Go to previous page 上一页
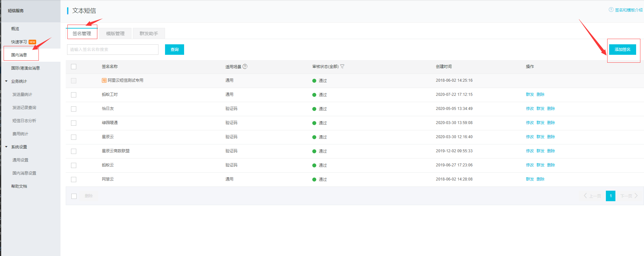 [592, 196]
